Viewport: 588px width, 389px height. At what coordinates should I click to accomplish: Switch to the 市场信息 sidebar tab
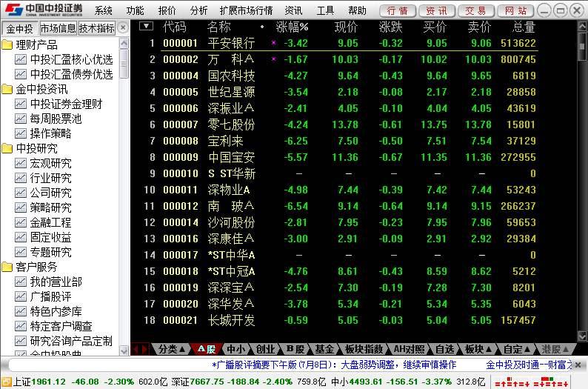(58, 28)
